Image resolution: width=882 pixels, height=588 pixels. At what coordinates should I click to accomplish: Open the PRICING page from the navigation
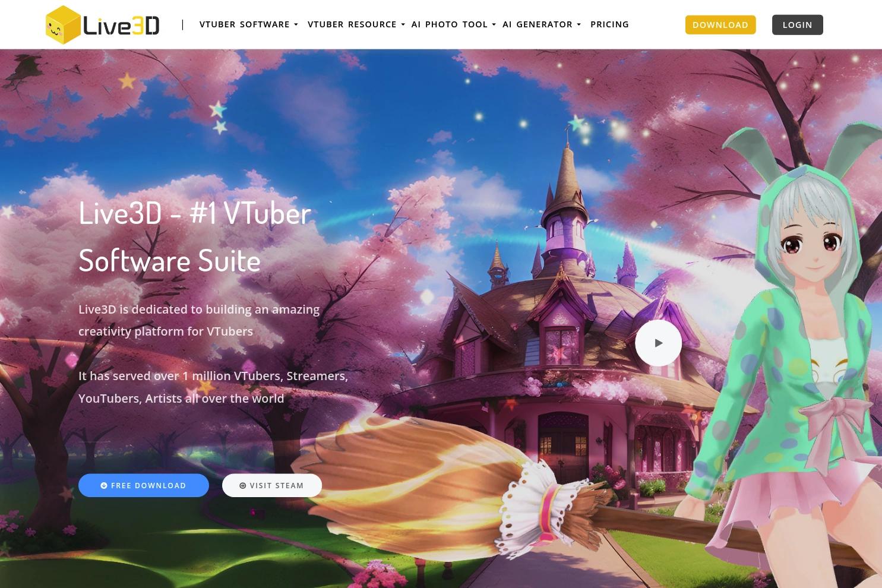(609, 24)
